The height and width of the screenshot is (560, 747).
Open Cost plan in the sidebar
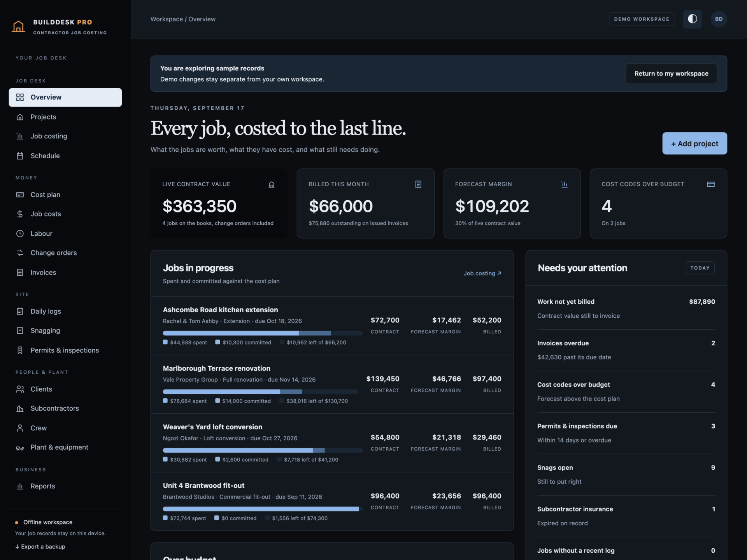point(65,195)
